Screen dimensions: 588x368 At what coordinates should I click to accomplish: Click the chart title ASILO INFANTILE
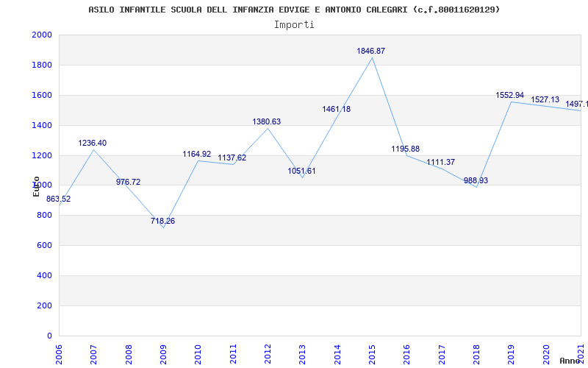(294, 10)
